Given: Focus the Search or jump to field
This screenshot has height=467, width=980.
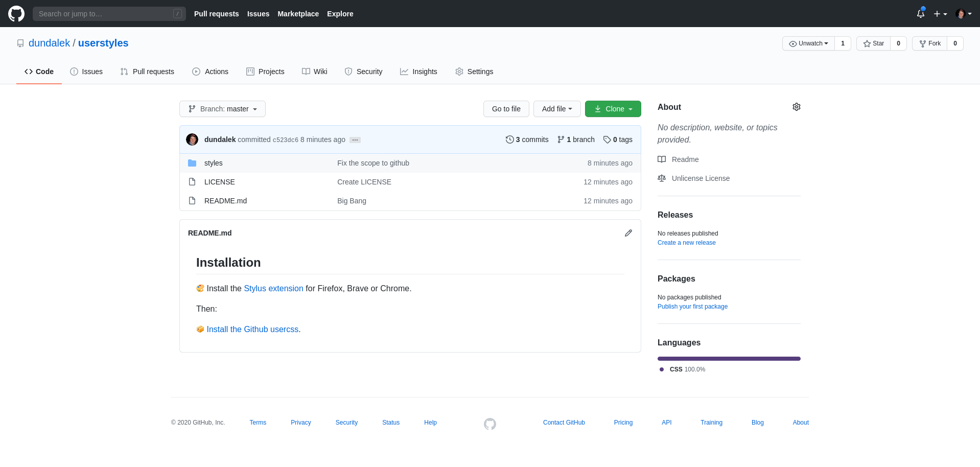Looking at the screenshot, I should [x=109, y=14].
